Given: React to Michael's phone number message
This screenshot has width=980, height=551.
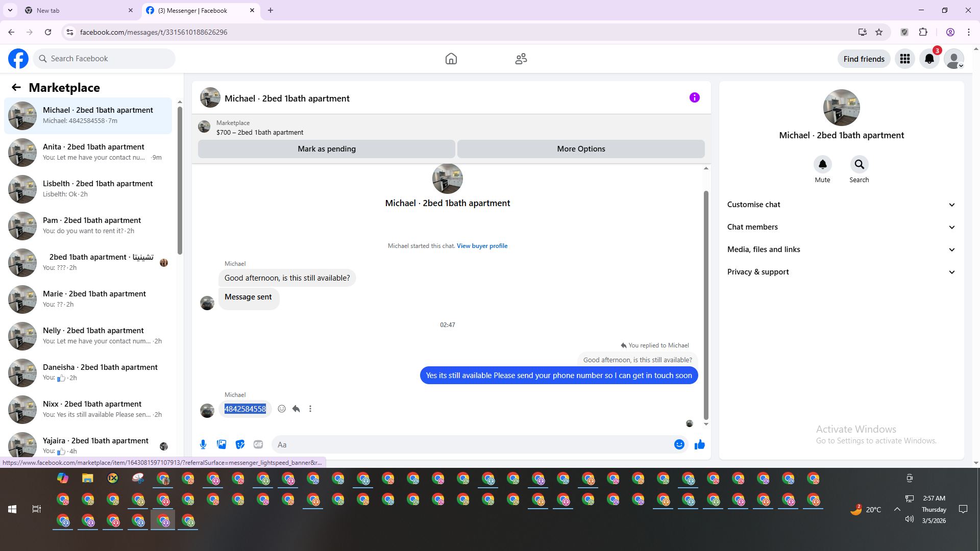Looking at the screenshot, I should (x=282, y=409).
